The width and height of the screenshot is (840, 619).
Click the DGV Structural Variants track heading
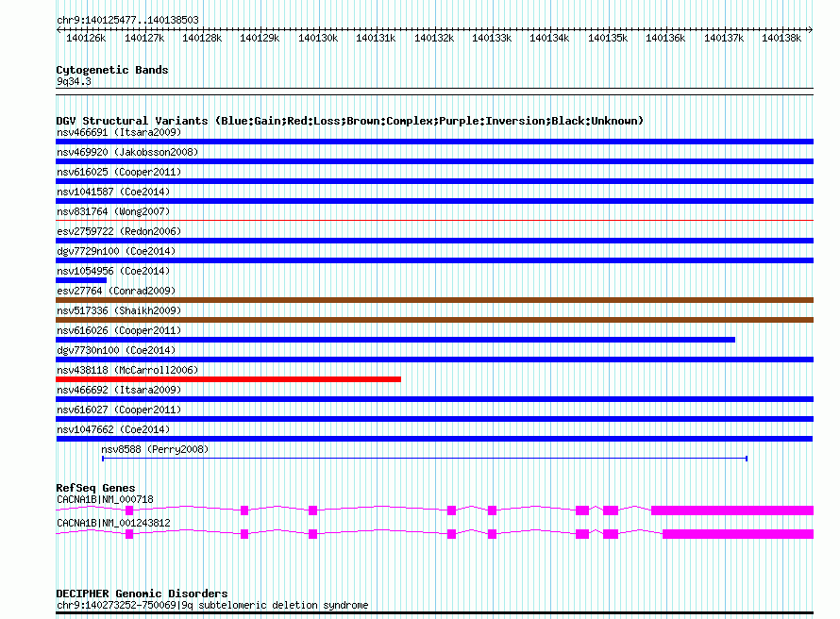pyautogui.click(x=350, y=121)
